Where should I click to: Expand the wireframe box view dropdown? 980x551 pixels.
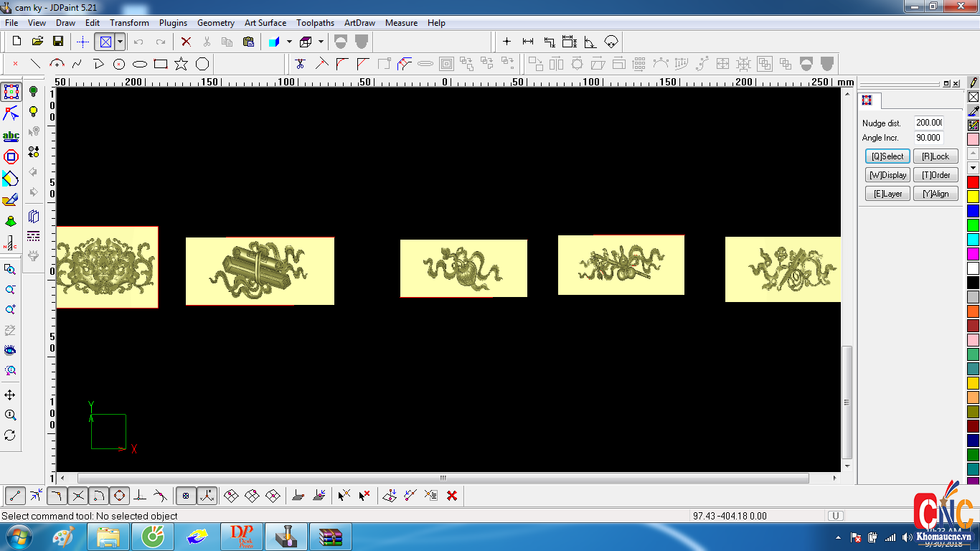[321, 42]
